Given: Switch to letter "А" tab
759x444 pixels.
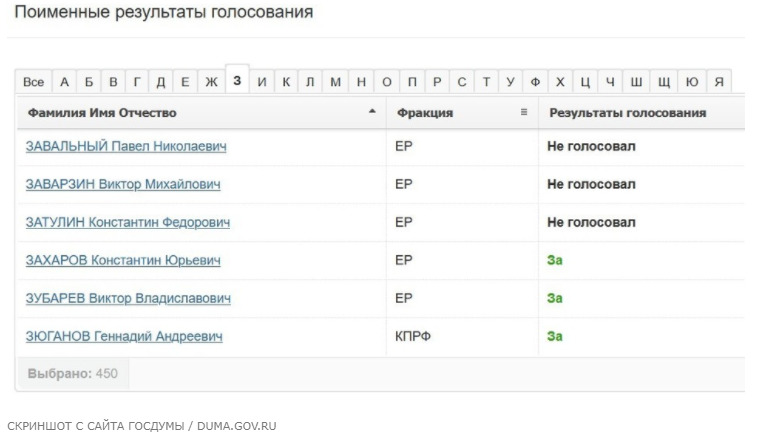Looking at the screenshot, I should (64, 82).
